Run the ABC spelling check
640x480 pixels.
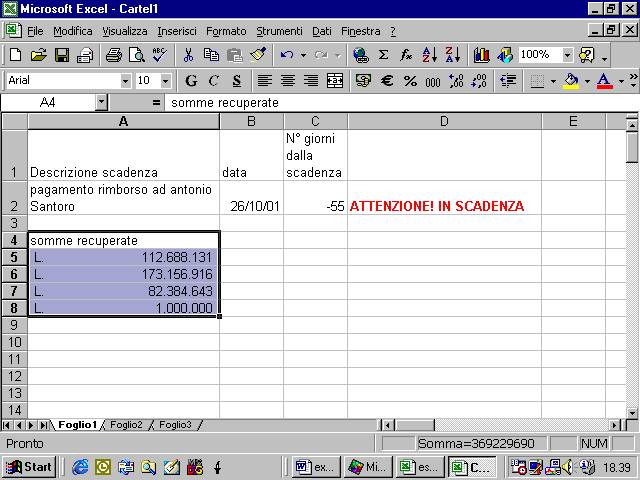(159, 55)
